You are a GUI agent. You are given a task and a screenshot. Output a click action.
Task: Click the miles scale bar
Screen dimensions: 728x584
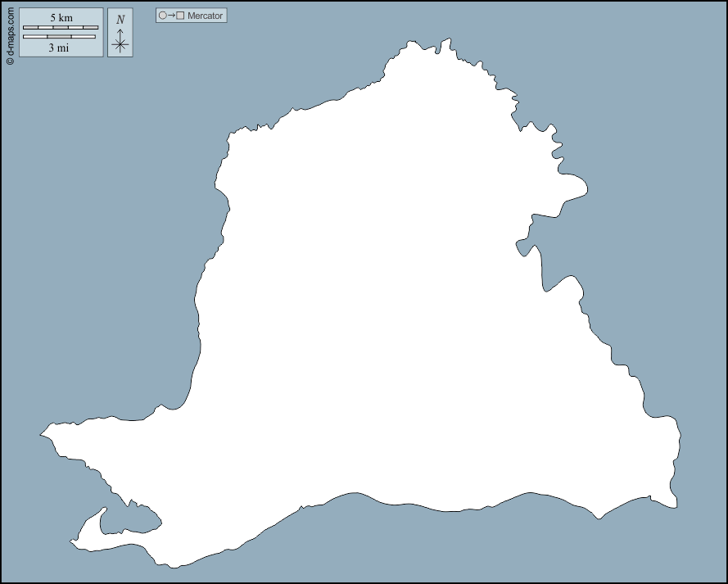point(59,36)
